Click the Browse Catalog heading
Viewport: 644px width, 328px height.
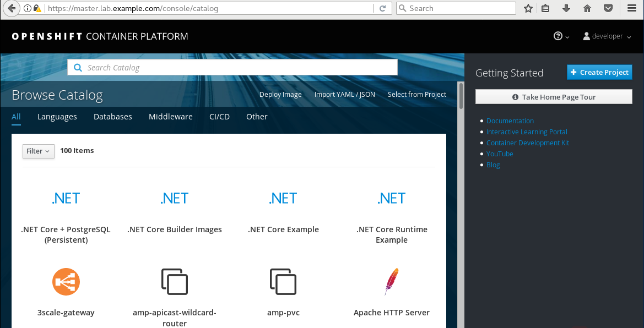click(57, 95)
